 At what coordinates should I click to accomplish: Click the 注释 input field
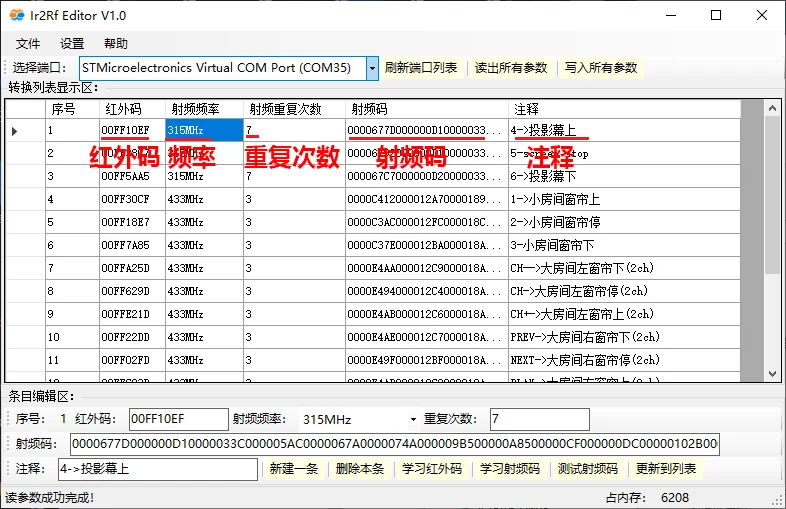[158, 469]
